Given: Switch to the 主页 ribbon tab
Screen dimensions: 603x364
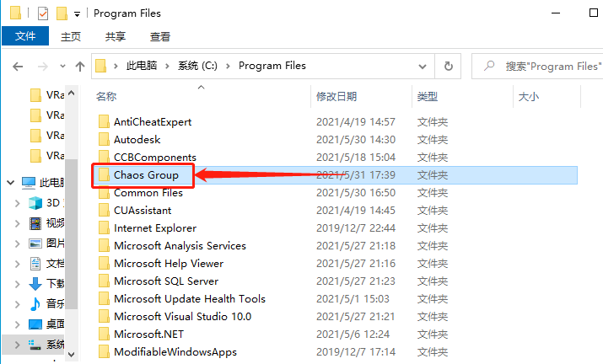Looking at the screenshot, I should click(x=71, y=36).
